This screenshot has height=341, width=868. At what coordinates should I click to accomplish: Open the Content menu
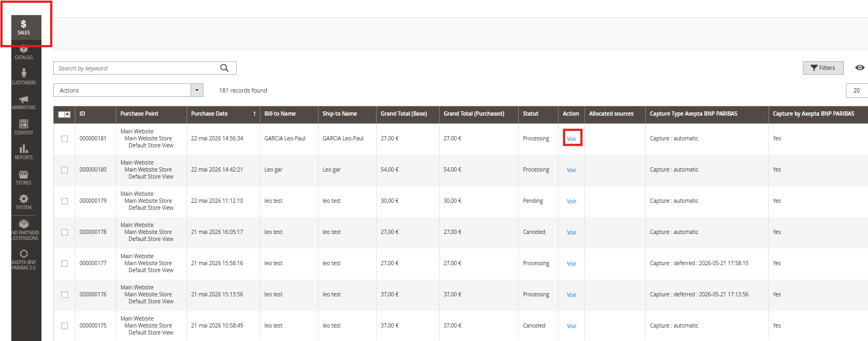(x=24, y=127)
